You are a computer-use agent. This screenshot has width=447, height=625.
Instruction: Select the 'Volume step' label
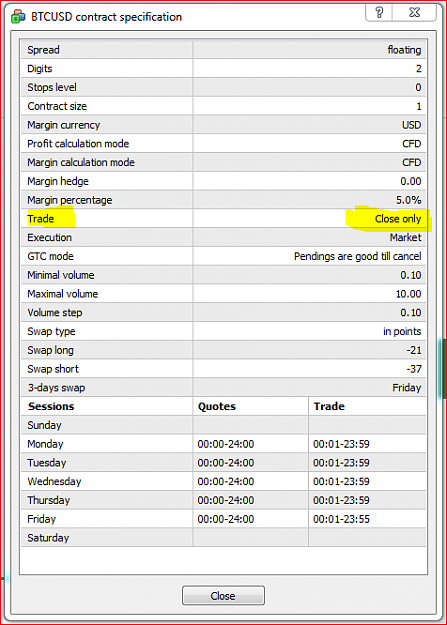[55, 312]
